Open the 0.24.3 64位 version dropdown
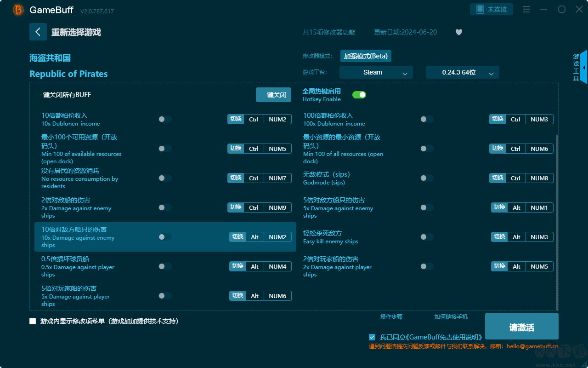The width and height of the screenshot is (588, 368). [462, 72]
